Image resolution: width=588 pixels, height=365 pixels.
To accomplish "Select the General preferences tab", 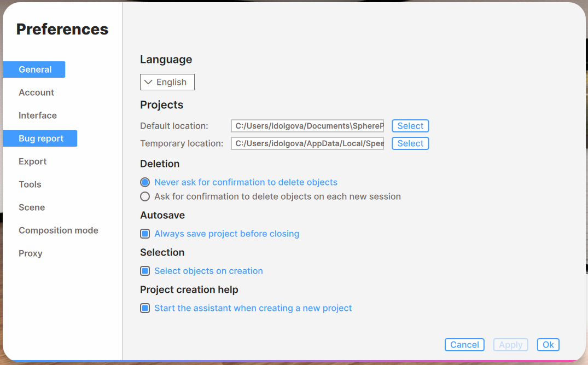I will pyautogui.click(x=34, y=69).
